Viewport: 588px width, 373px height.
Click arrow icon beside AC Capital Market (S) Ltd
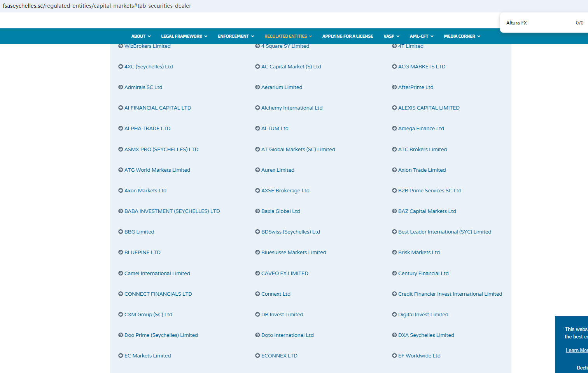click(x=257, y=66)
